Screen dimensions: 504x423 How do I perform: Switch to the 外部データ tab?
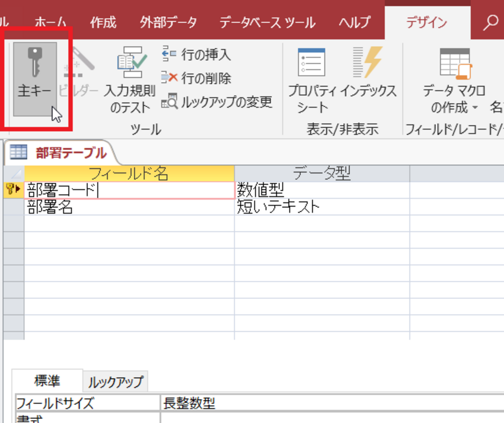[x=169, y=22]
